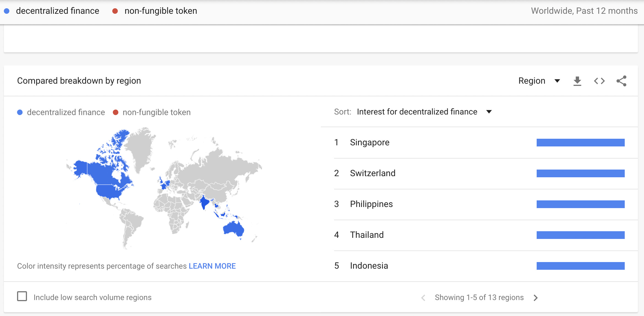The height and width of the screenshot is (316, 644).
Task: Click the Region dropdown arrow
Action: [557, 81]
